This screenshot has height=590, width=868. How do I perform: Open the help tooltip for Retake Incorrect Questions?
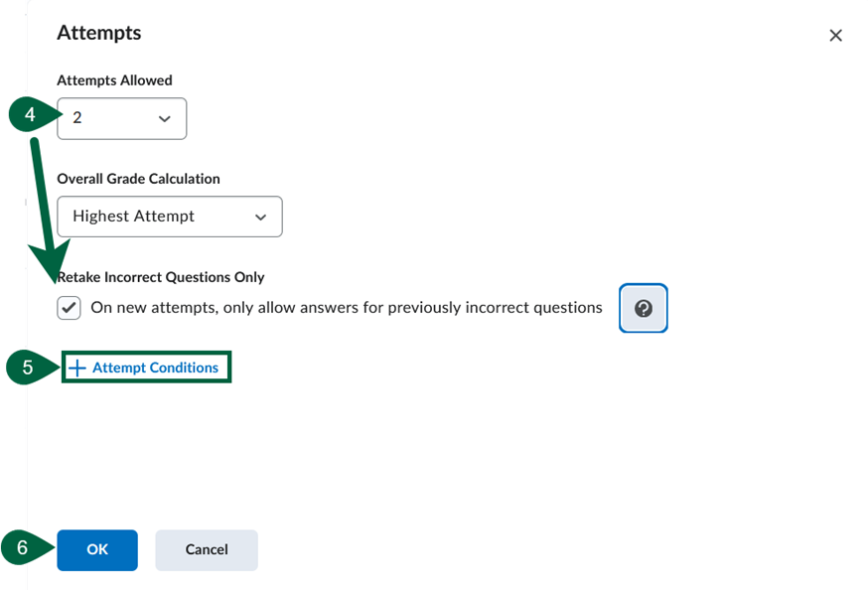tap(643, 308)
